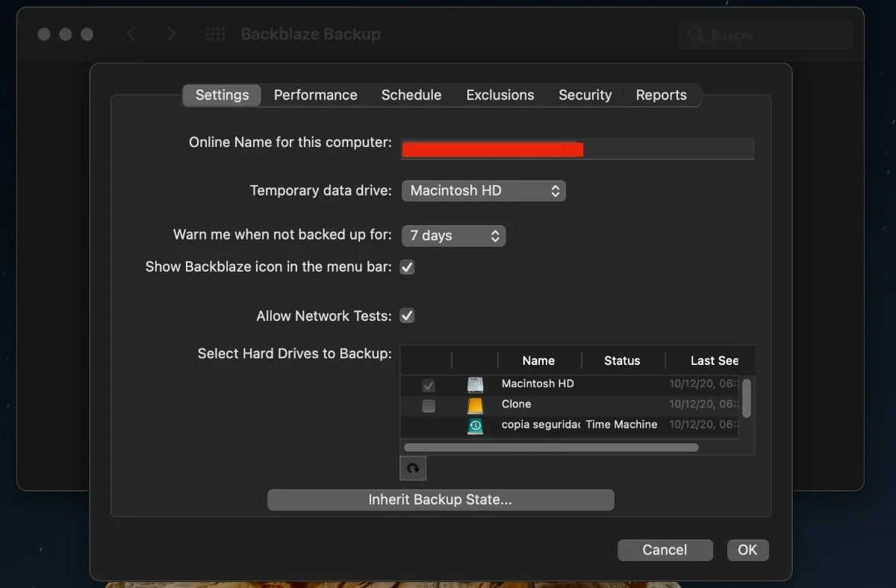
Task: Click the refresh drives icon button
Action: pos(413,469)
